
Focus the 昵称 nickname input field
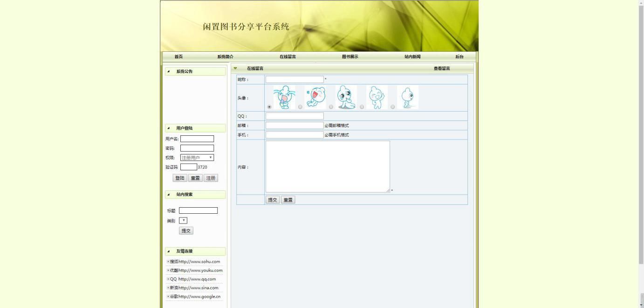295,79
